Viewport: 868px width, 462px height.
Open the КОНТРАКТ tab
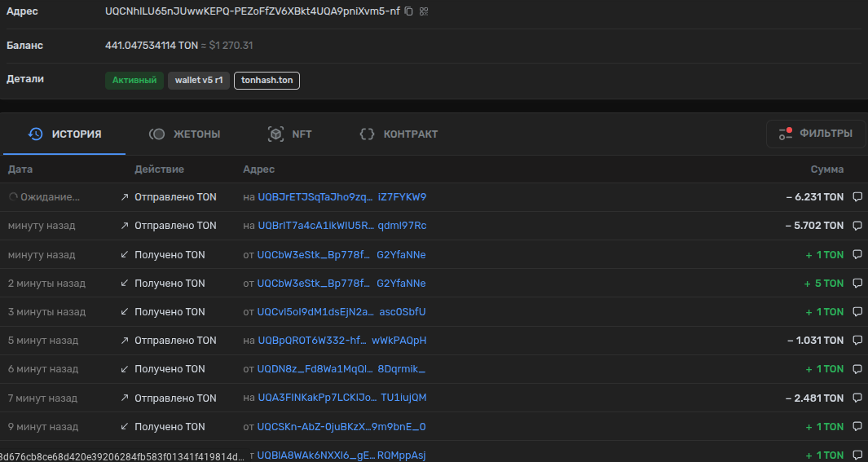399,134
